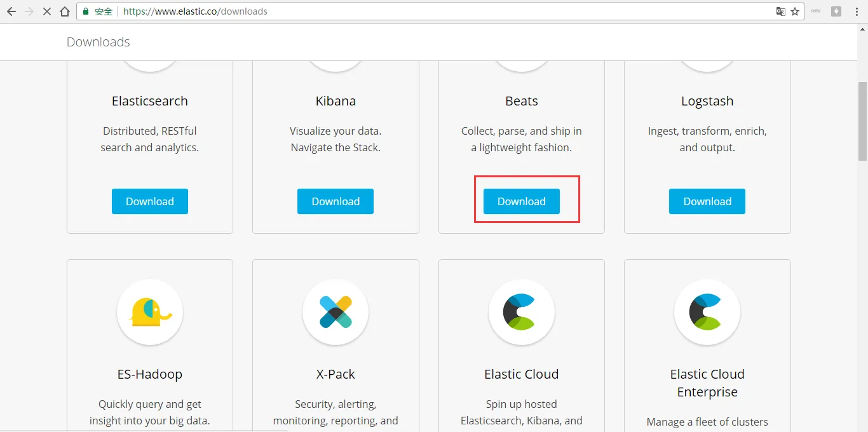Click the Beats Download button
This screenshot has height=432, width=868.
coord(521,201)
